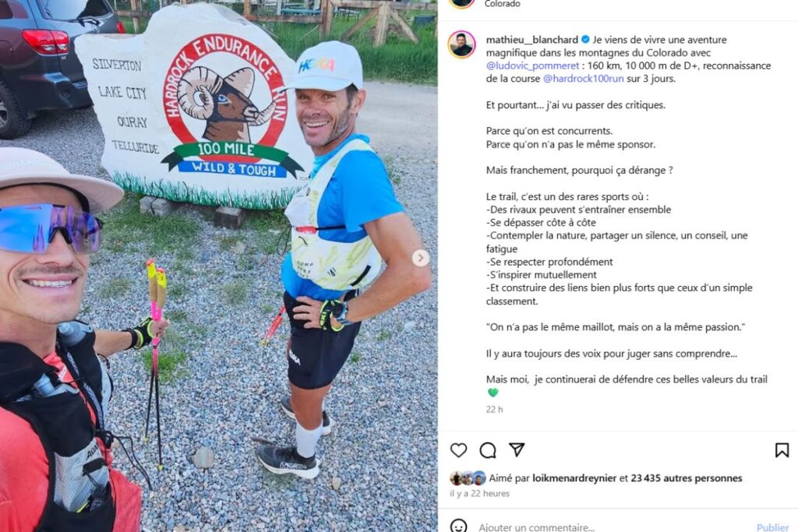Image resolution: width=798 pixels, height=532 pixels.
Task: Click the Hardrock selfie photo
Action: [x=219, y=266]
